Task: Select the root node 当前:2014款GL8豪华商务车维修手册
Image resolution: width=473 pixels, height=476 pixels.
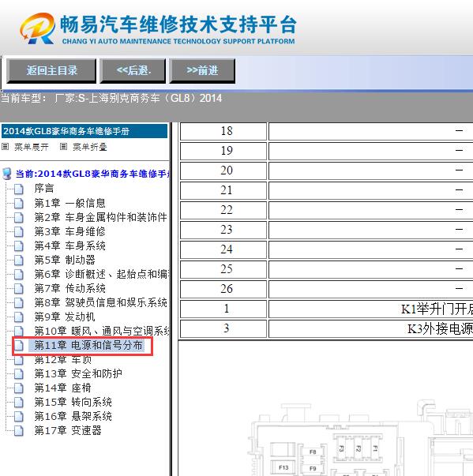Action: [92, 174]
